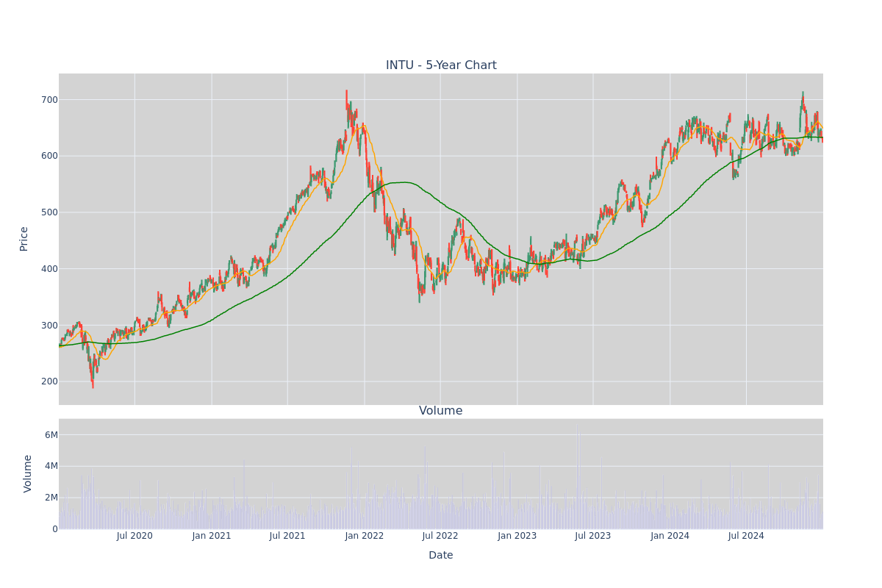Click the 'Jul 2022' date tick

coord(440,537)
